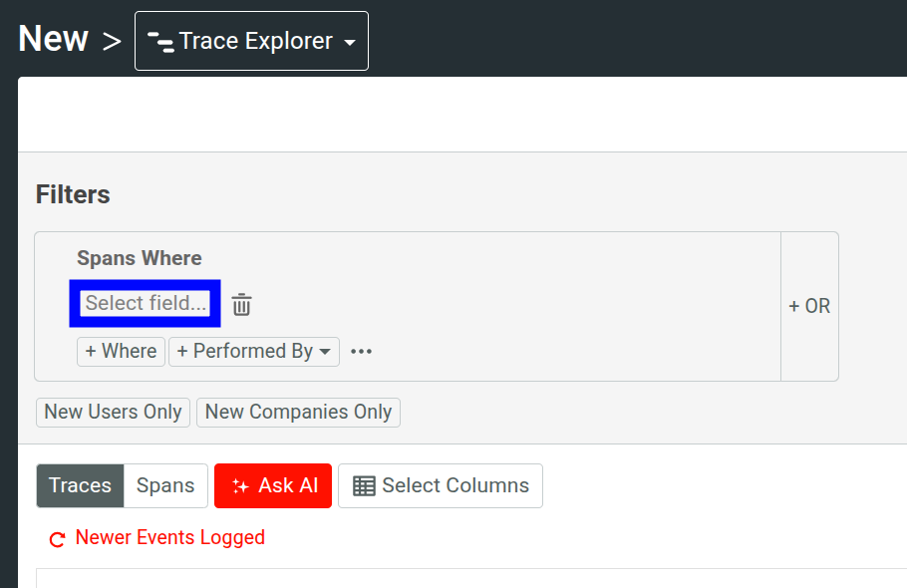This screenshot has height=588, width=907.
Task: Add an alternate filter using + OR
Action: pyautogui.click(x=809, y=306)
